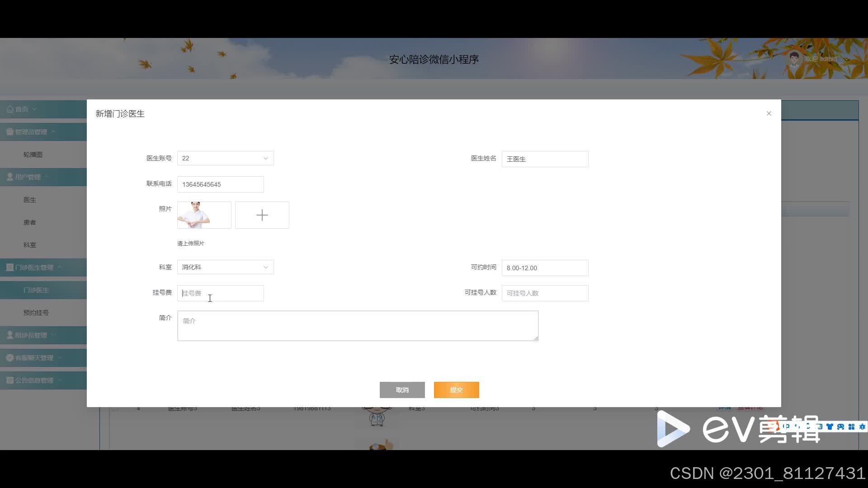The width and height of the screenshot is (868, 488).
Task: Click the 公告信息管理 sidebar icon
Action: click(x=10, y=380)
